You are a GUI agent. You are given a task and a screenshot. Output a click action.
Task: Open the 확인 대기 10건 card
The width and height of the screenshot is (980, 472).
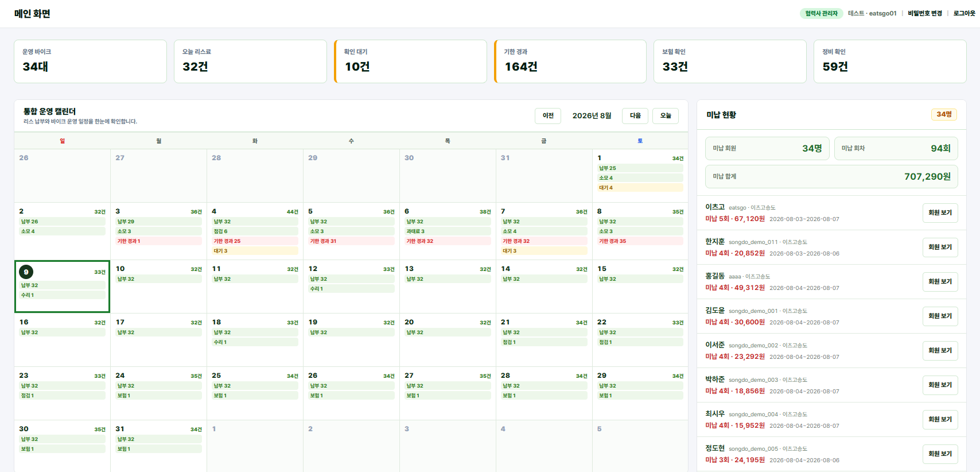pyautogui.click(x=410, y=61)
